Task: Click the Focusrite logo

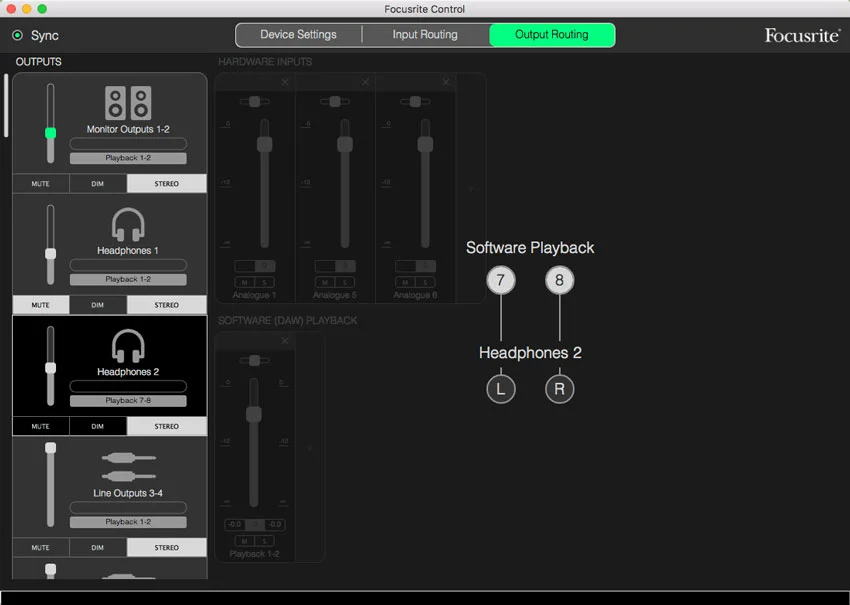Action: [x=802, y=36]
